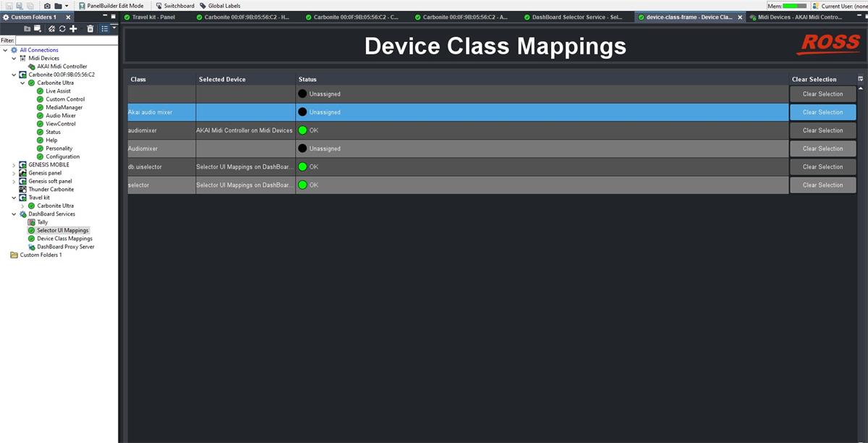Toggle the list view icon in the tree toolbar
868x443 pixels.
click(x=105, y=28)
